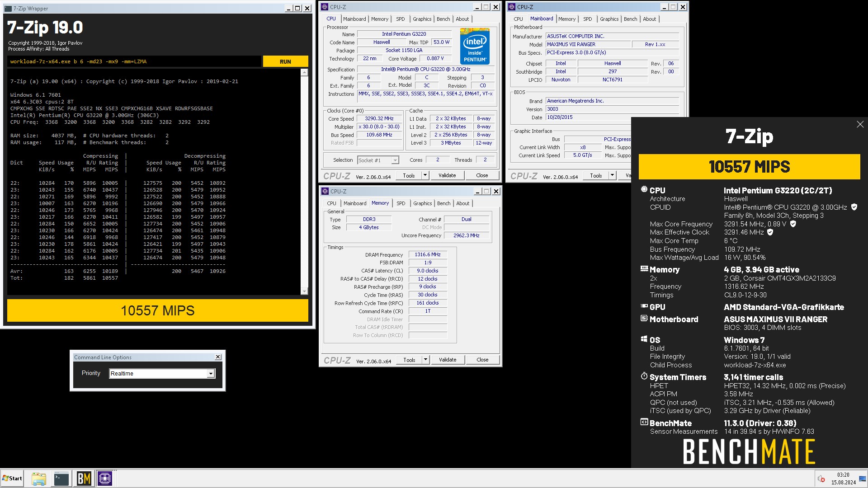Click the verified shield beside CPUID string
Image resolution: width=868 pixels, height=488 pixels.
854,207
